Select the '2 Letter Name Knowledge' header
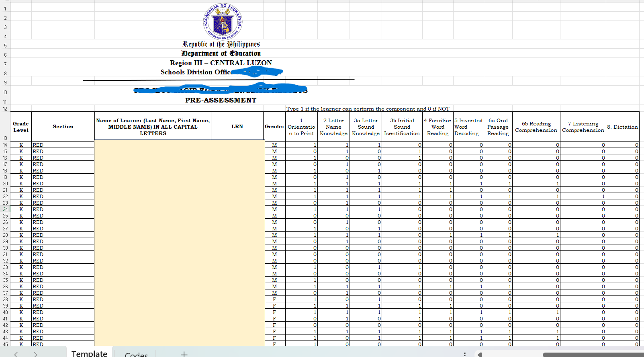This screenshot has width=644, height=357. 333,127
